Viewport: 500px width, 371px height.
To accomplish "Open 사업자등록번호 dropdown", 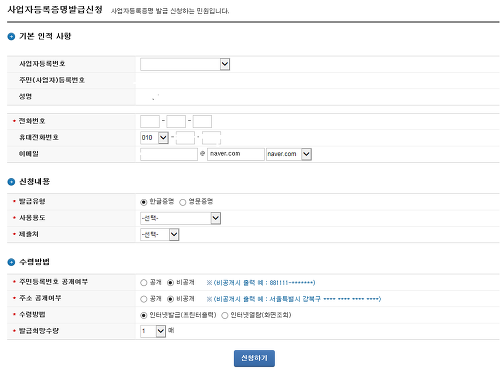I will click(x=185, y=64).
